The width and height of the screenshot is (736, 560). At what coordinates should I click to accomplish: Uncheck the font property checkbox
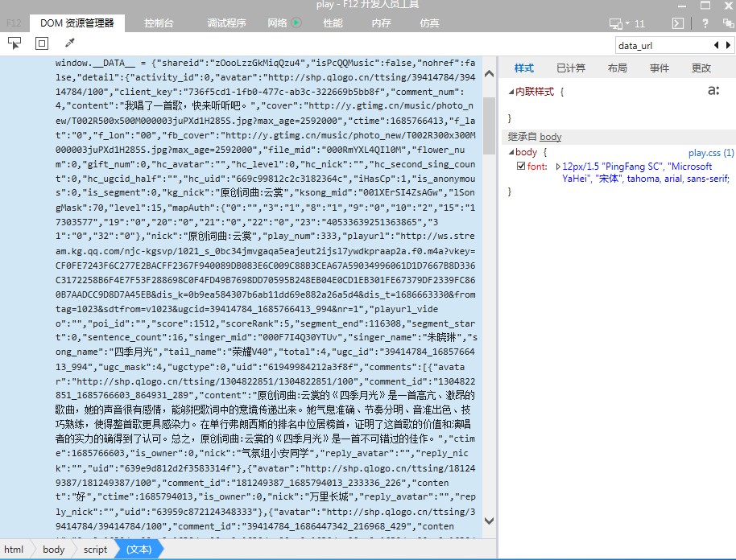[521, 167]
